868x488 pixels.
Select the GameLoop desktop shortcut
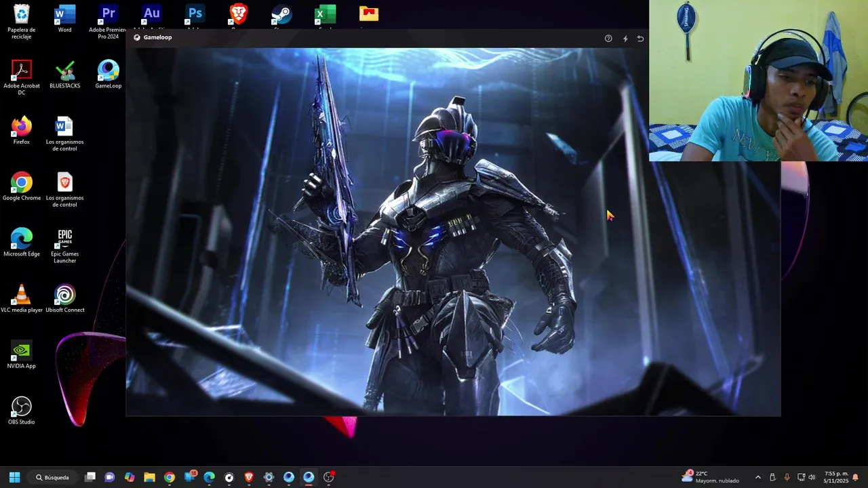pyautogui.click(x=108, y=75)
